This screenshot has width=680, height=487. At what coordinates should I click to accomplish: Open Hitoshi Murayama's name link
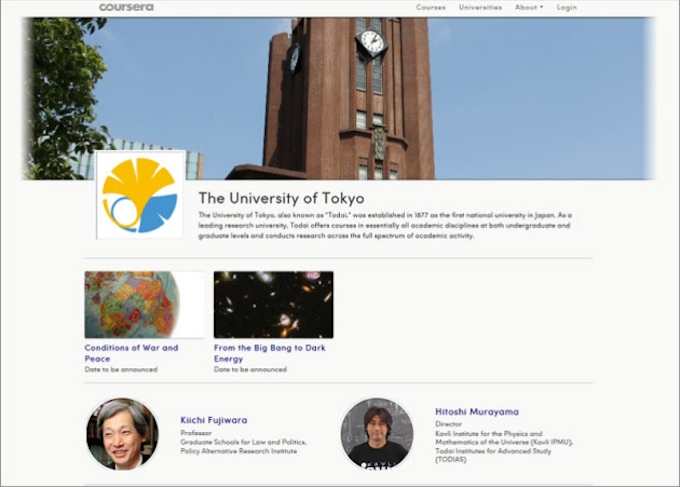coord(477,411)
